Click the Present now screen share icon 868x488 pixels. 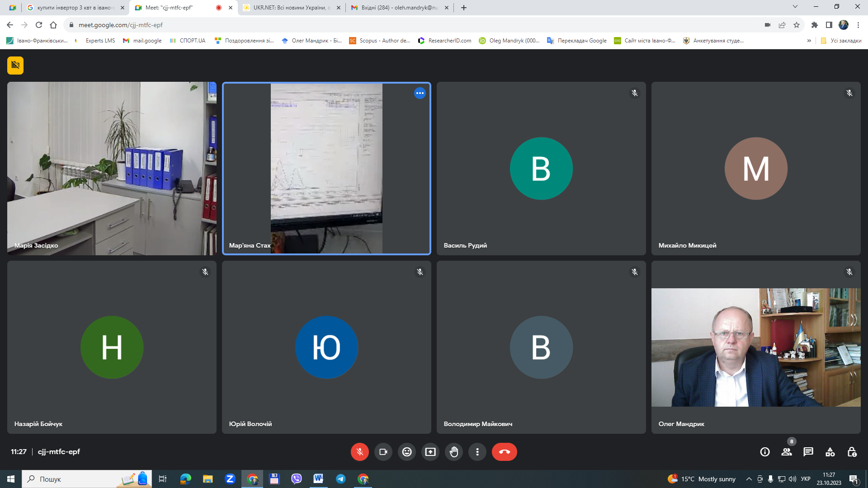[x=430, y=452]
